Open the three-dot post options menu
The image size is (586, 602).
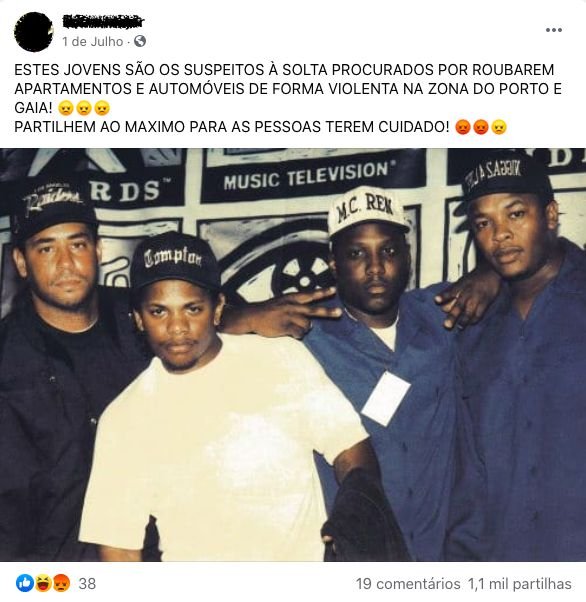pos(554,30)
